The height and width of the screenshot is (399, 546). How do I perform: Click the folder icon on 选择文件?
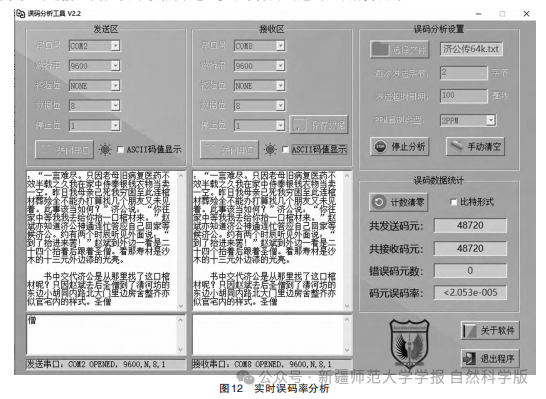pos(380,49)
